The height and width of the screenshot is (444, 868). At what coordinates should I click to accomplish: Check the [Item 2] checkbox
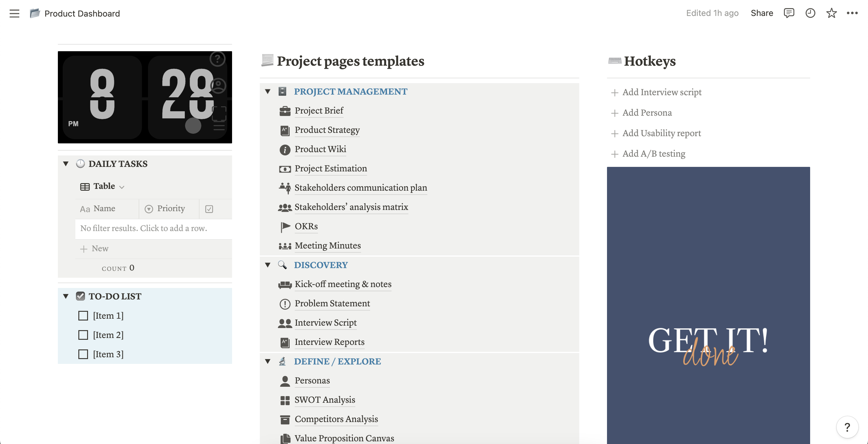pyautogui.click(x=83, y=335)
